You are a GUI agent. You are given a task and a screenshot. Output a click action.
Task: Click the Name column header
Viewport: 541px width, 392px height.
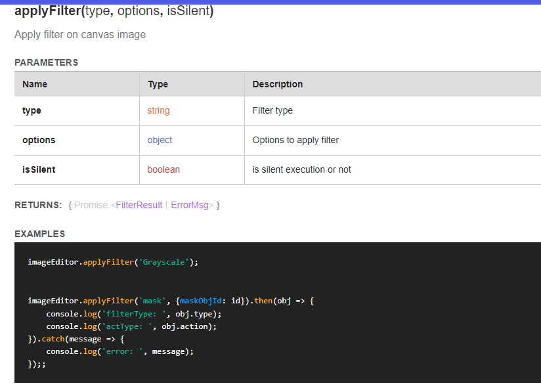pos(34,84)
